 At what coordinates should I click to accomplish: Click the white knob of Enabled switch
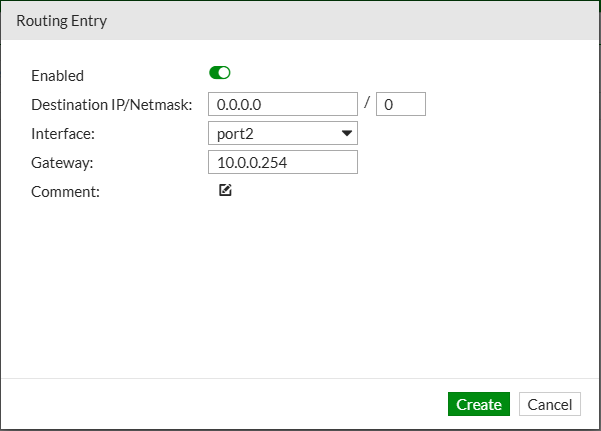224,73
